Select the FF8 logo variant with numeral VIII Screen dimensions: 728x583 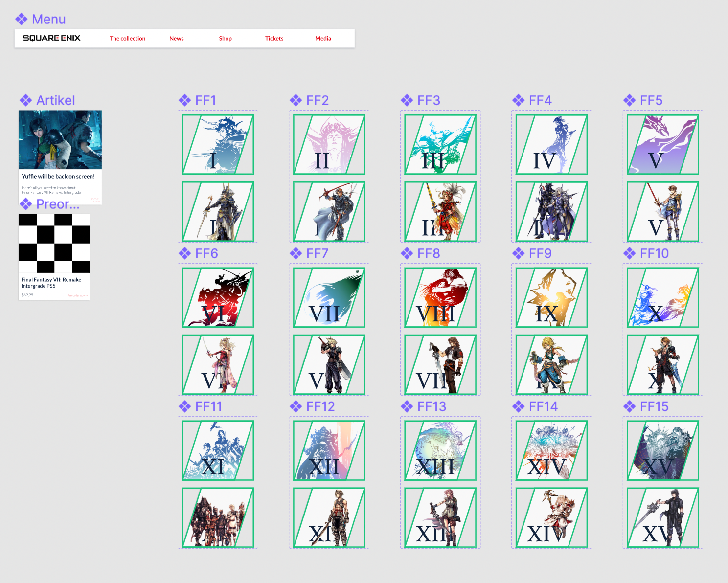[440, 297]
